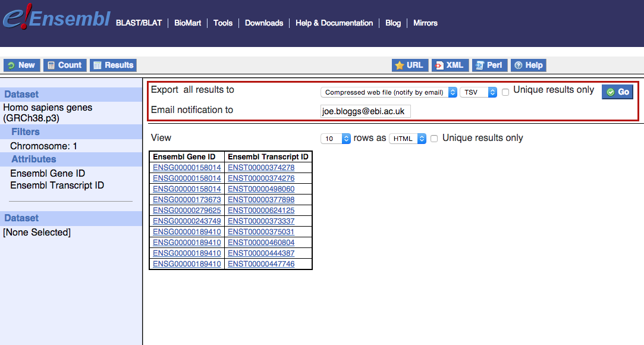Change the 10 rows dropdown
Screen dimensions: 644x345
[x=336, y=139]
